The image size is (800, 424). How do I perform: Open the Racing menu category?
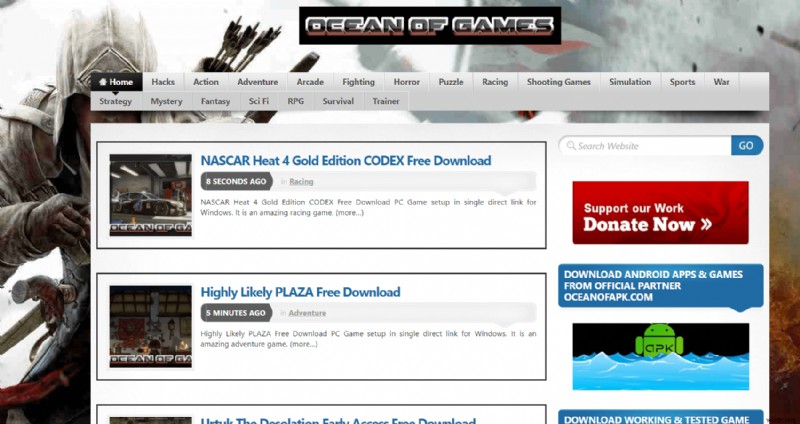(x=495, y=82)
